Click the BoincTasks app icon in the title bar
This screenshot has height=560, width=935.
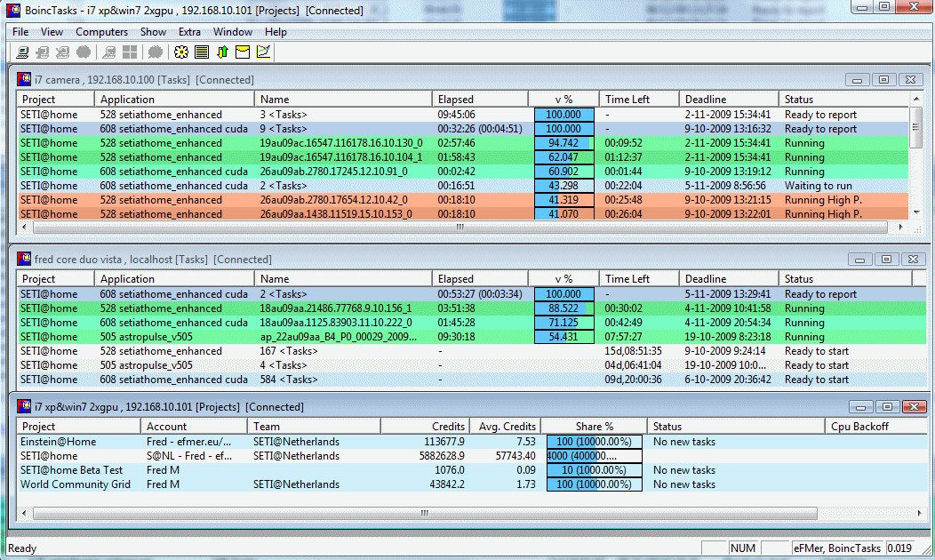click(13, 11)
